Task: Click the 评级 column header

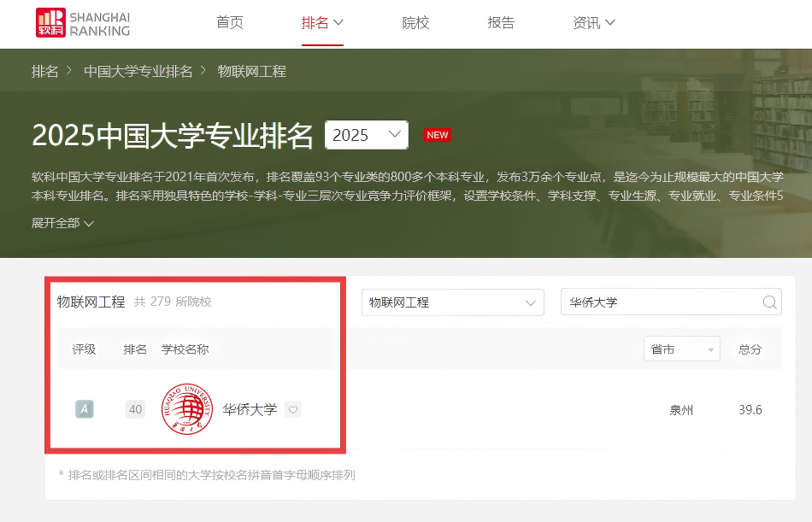Action: click(84, 349)
